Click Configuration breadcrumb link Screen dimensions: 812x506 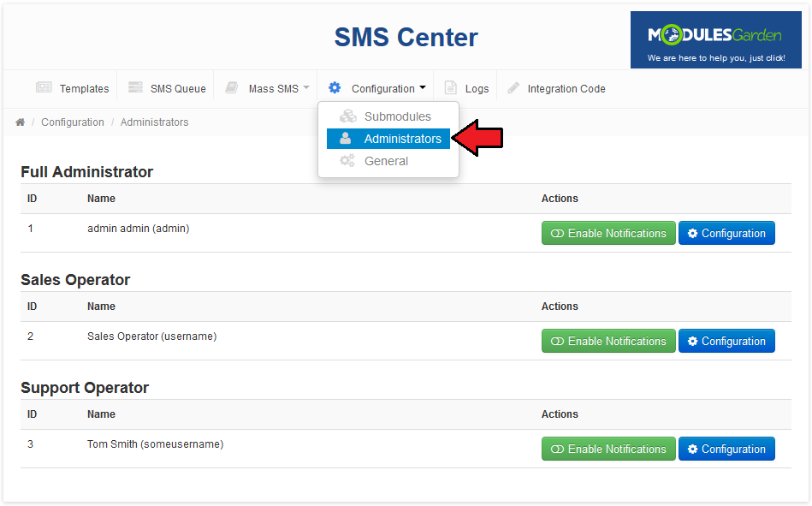[73, 122]
